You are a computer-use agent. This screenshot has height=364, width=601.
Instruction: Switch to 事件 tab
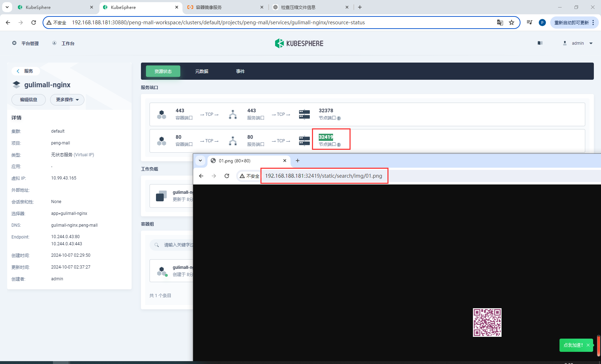[x=240, y=71]
